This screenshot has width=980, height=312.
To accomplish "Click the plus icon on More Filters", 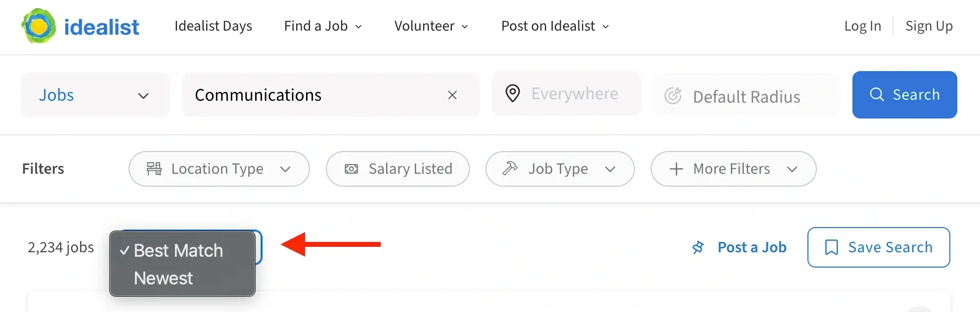I will [676, 169].
